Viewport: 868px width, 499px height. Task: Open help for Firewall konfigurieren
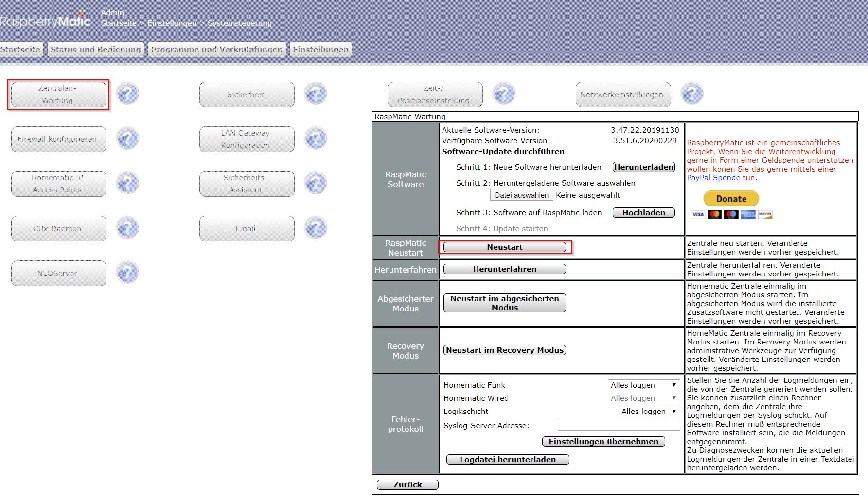128,138
